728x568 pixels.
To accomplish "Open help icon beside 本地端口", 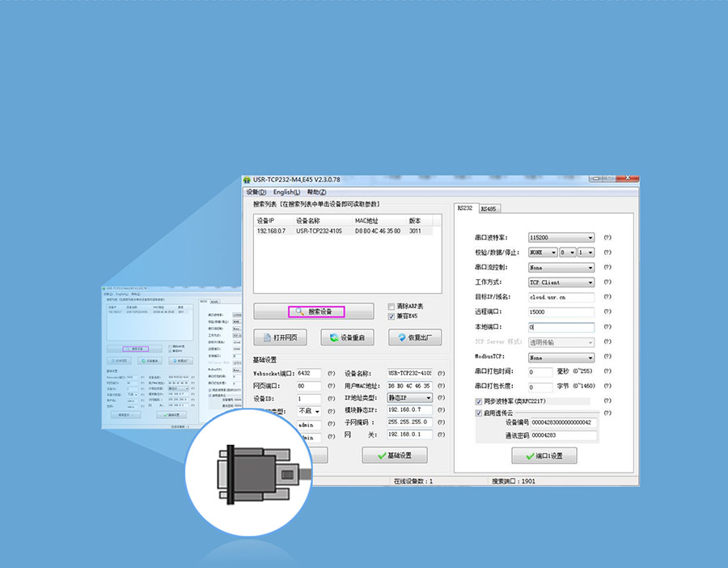I will pyautogui.click(x=607, y=327).
